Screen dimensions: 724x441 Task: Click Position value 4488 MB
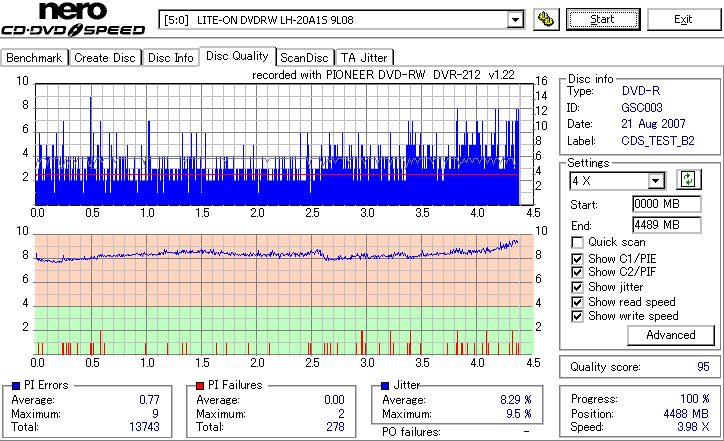[686, 414]
